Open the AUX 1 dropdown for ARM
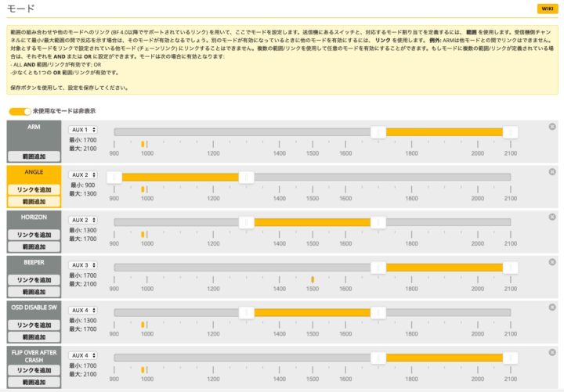564x392 pixels. (x=83, y=130)
